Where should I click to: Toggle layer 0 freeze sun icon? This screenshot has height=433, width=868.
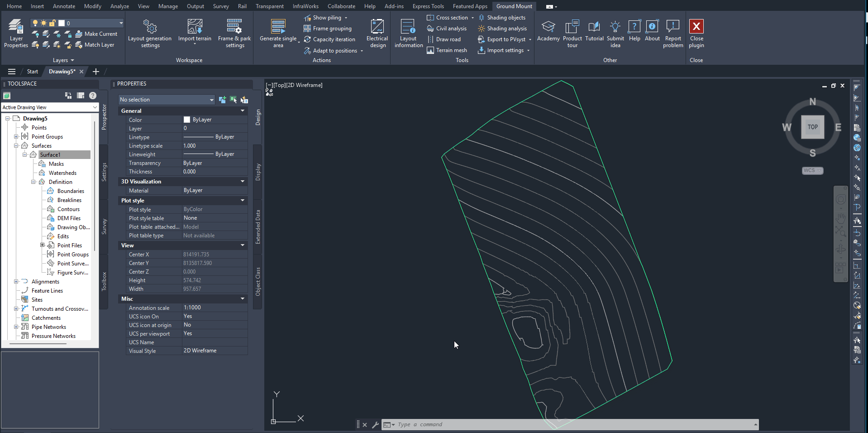click(43, 23)
